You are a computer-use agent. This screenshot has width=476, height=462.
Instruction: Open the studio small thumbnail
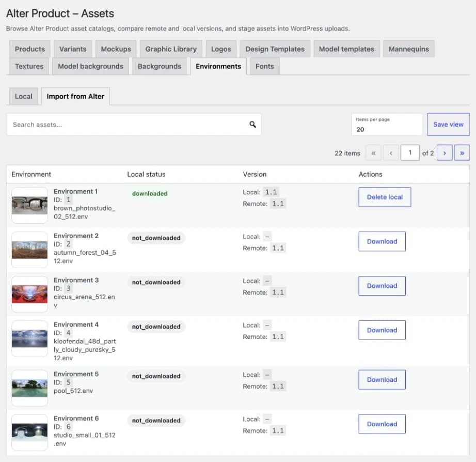pos(29,433)
